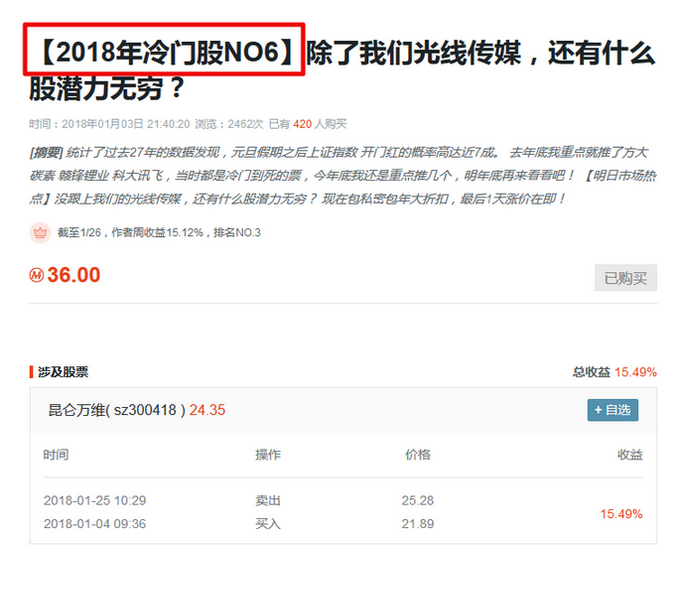
Task: Click the row return value 15.49%
Action: pyautogui.click(x=621, y=514)
